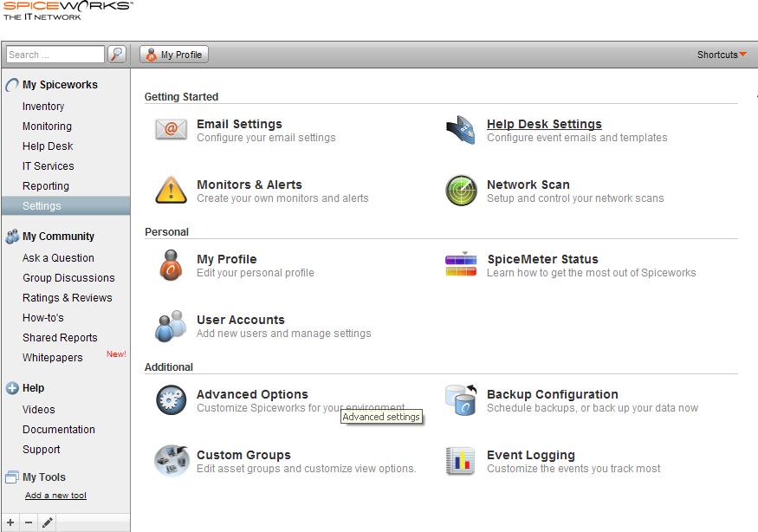The width and height of the screenshot is (758, 532).
Task: Click the My Community people icon
Action: (12, 237)
